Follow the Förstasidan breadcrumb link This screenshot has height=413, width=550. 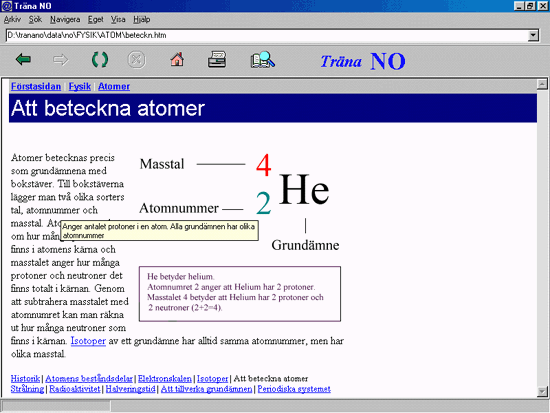click(36, 86)
